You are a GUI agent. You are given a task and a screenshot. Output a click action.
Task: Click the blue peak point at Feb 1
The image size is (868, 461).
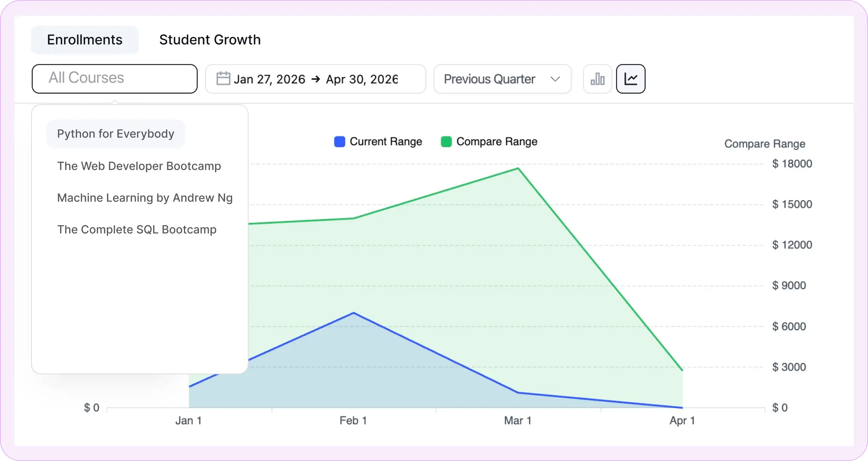click(x=354, y=313)
